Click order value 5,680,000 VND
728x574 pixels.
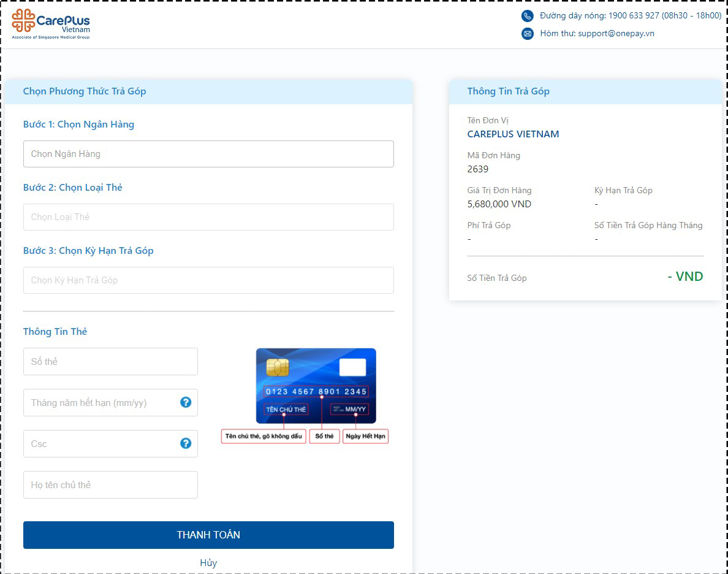tap(499, 204)
